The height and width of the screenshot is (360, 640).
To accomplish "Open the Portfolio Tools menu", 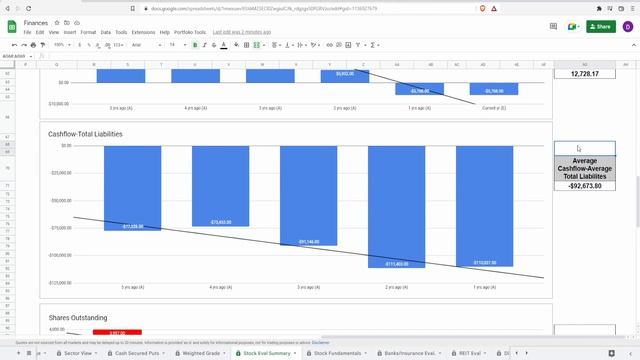I will [x=190, y=32].
